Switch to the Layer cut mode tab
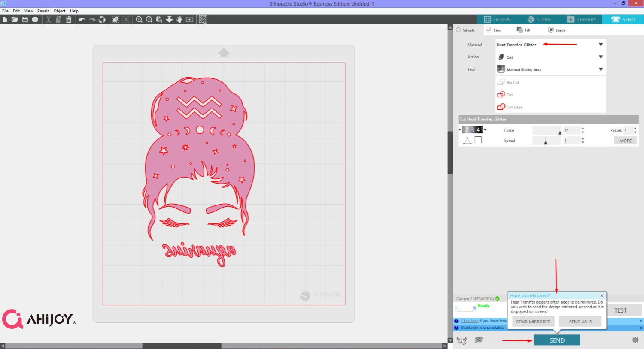The width and height of the screenshot is (644, 349). point(556,30)
